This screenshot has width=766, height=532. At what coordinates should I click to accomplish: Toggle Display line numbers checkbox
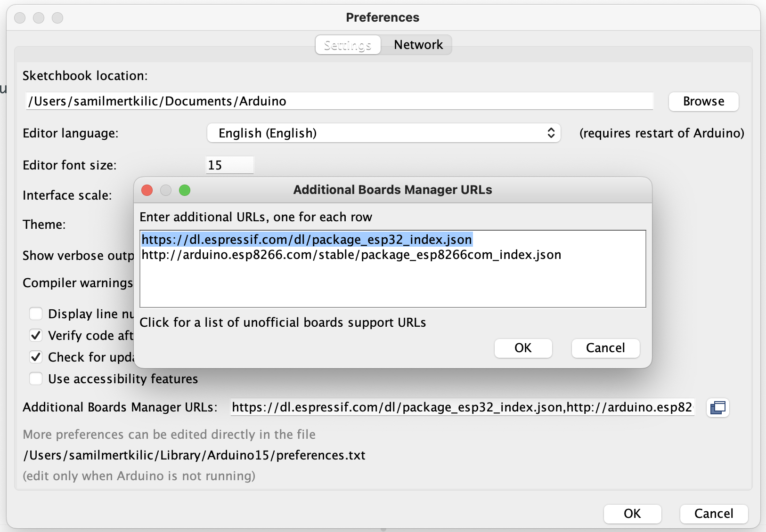pyautogui.click(x=36, y=314)
